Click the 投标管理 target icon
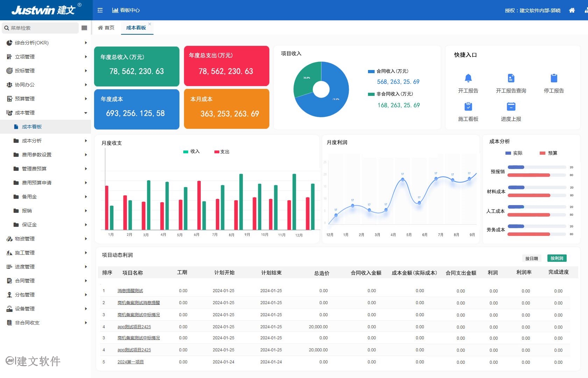The width and height of the screenshot is (588, 378). tap(9, 71)
